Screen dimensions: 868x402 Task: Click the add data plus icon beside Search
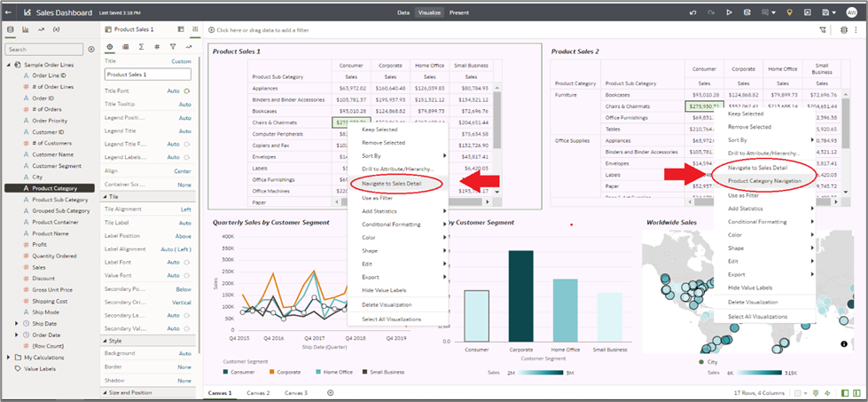[x=90, y=50]
